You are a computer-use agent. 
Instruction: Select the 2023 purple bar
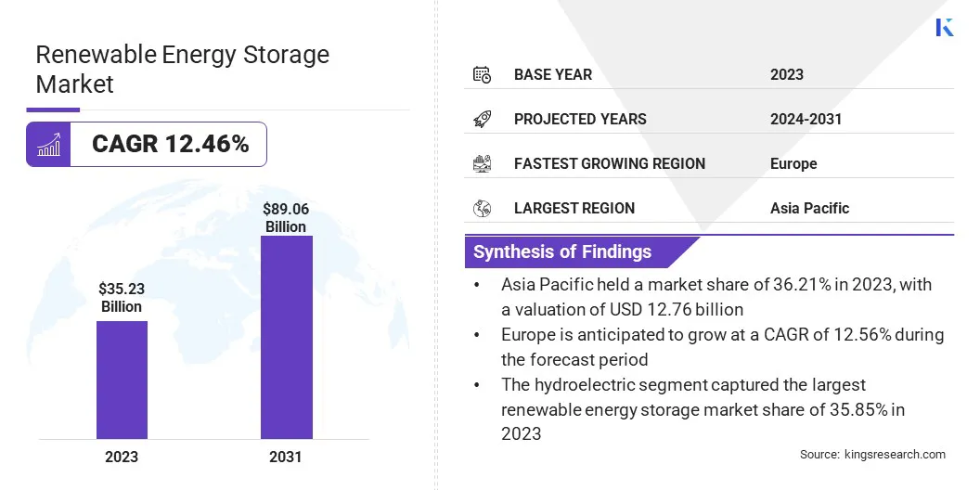pos(122,380)
